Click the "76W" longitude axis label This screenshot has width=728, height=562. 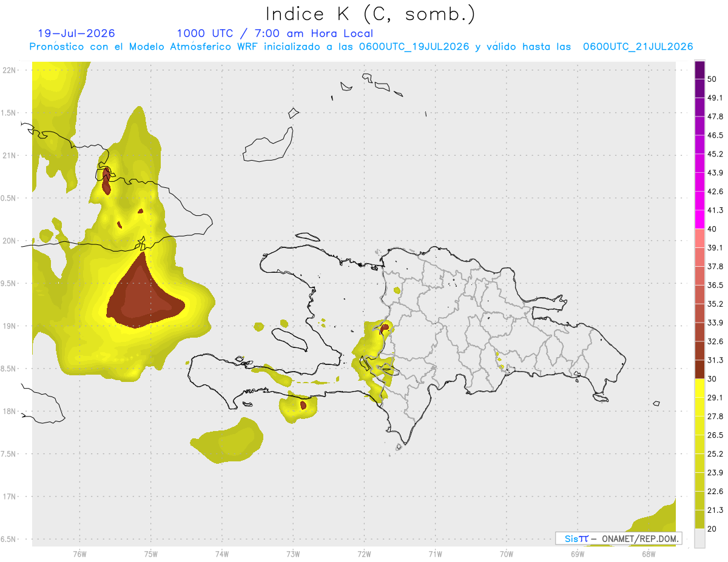tap(79, 554)
